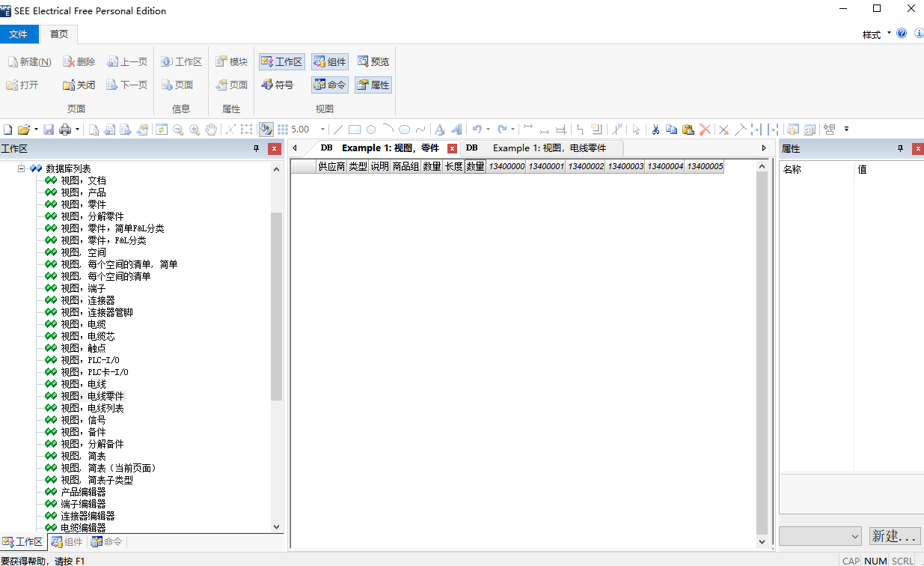This screenshot has height=566, width=924.
Task: Click the scissors cut icon
Action: coord(655,130)
